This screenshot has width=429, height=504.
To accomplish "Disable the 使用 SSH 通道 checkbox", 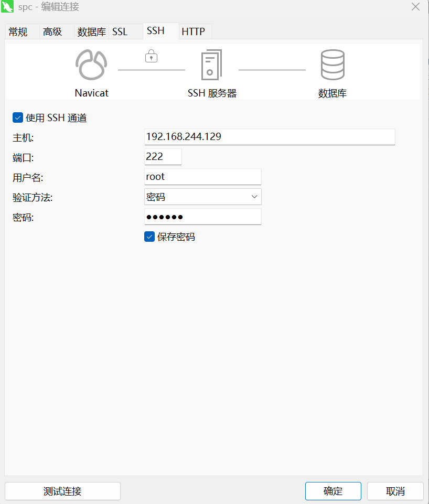I will [x=18, y=118].
